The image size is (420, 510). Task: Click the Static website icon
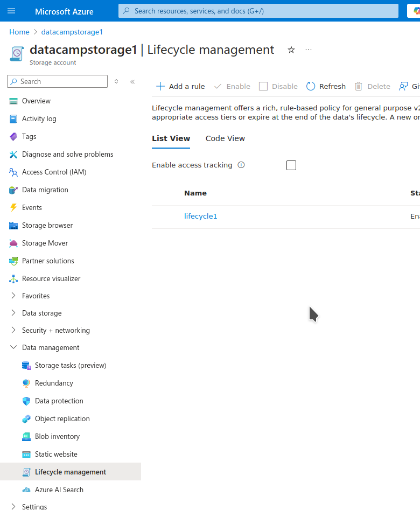tap(26, 455)
